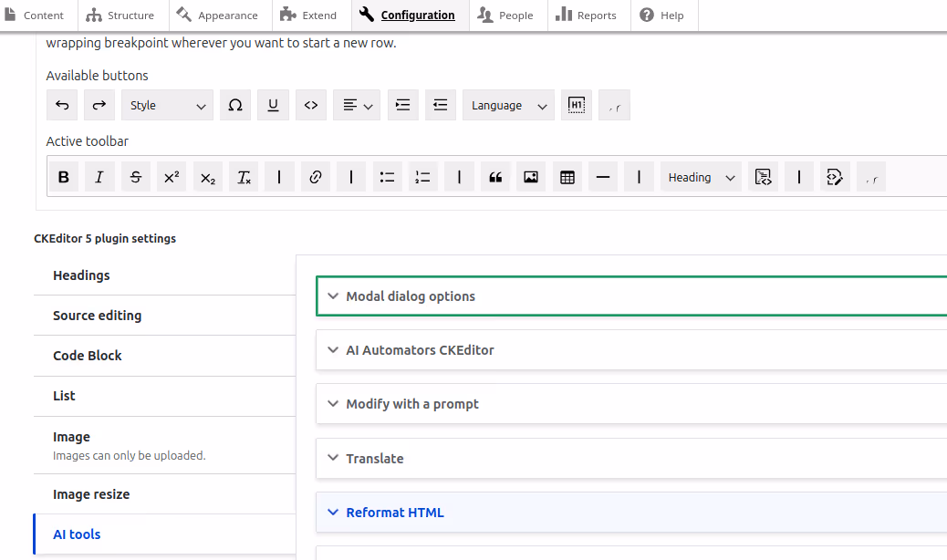Select divider between Code Block and Source editing
This screenshot has width=947, height=560.
coord(799,177)
